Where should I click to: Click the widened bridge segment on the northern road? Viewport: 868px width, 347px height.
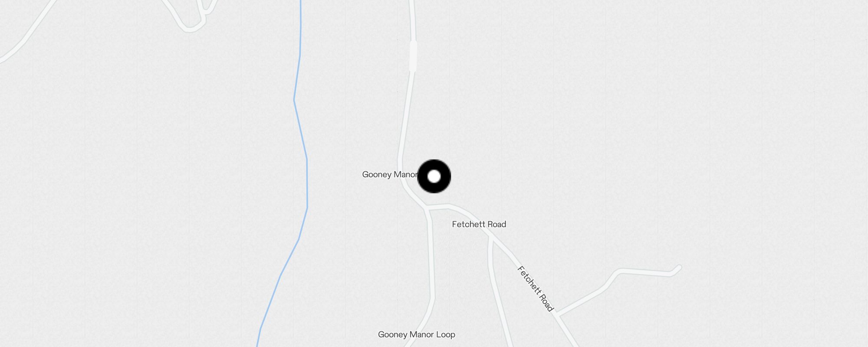coord(413,56)
